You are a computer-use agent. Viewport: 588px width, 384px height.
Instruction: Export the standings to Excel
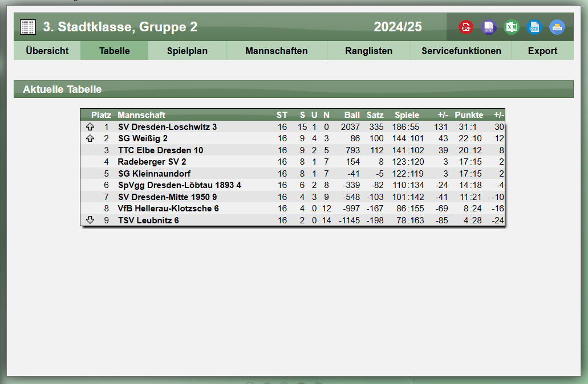click(x=512, y=27)
